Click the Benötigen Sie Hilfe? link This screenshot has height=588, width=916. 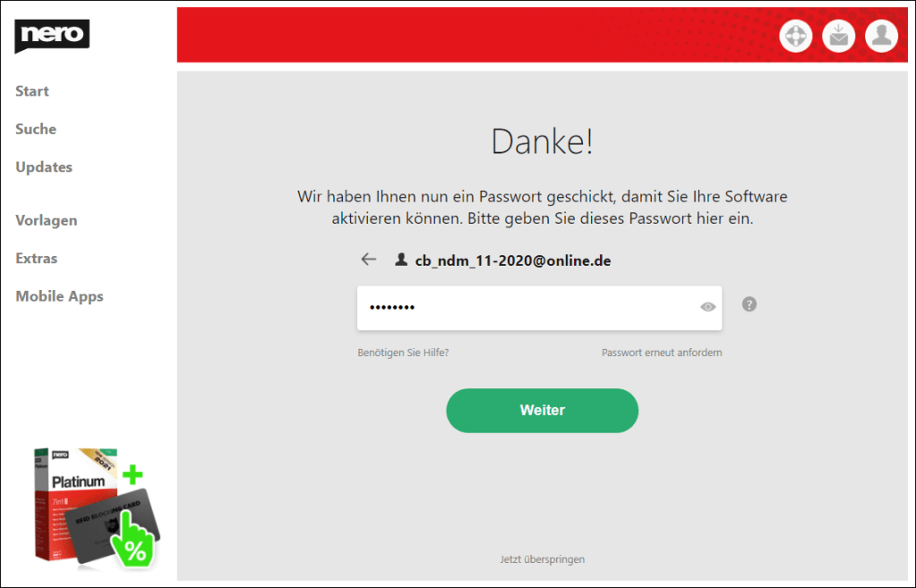point(403,353)
